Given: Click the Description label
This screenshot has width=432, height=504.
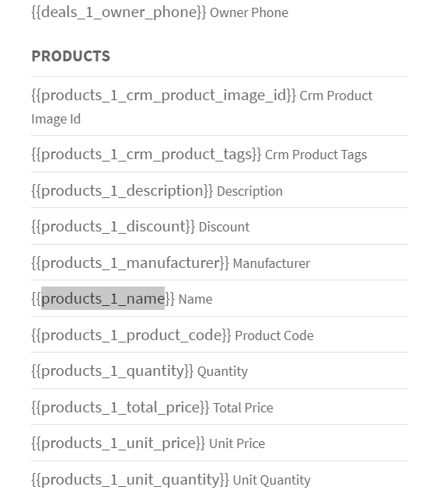Looking at the screenshot, I should (x=249, y=191).
